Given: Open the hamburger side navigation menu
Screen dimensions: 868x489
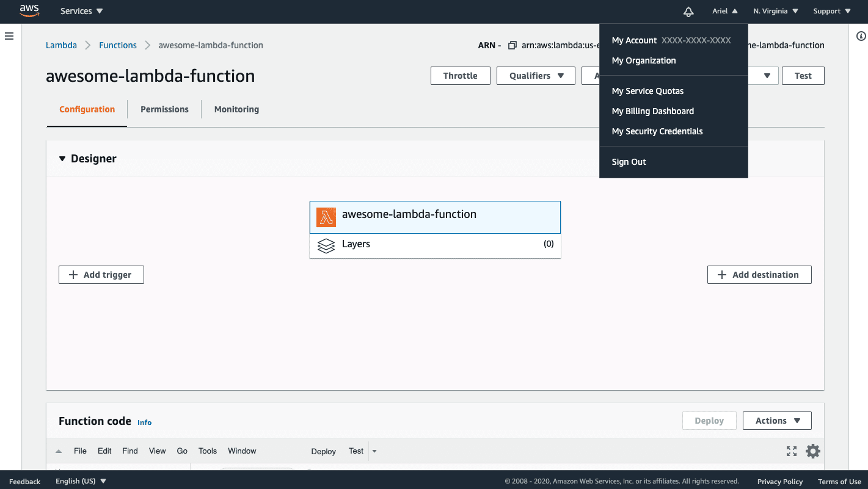Looking at the screenshot, I should [x=9, y=36].
